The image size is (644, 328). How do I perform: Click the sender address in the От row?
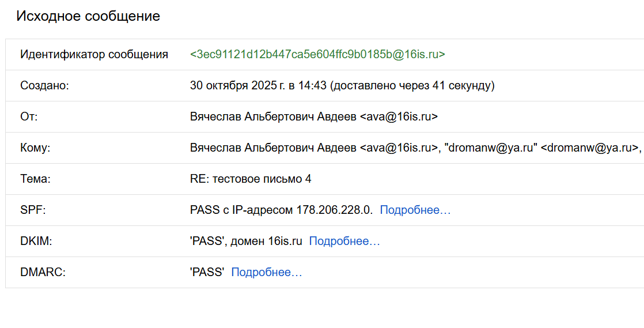click(399, 116)
